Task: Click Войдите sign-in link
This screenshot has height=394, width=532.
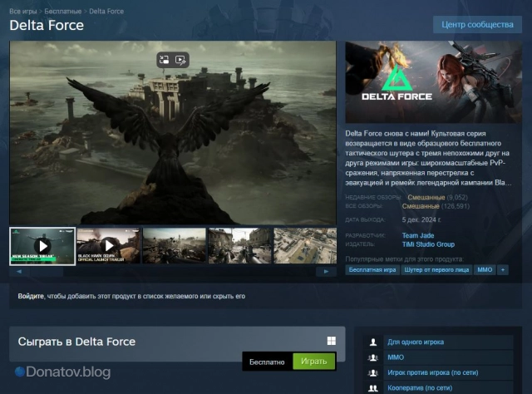Action: (31, 296)
